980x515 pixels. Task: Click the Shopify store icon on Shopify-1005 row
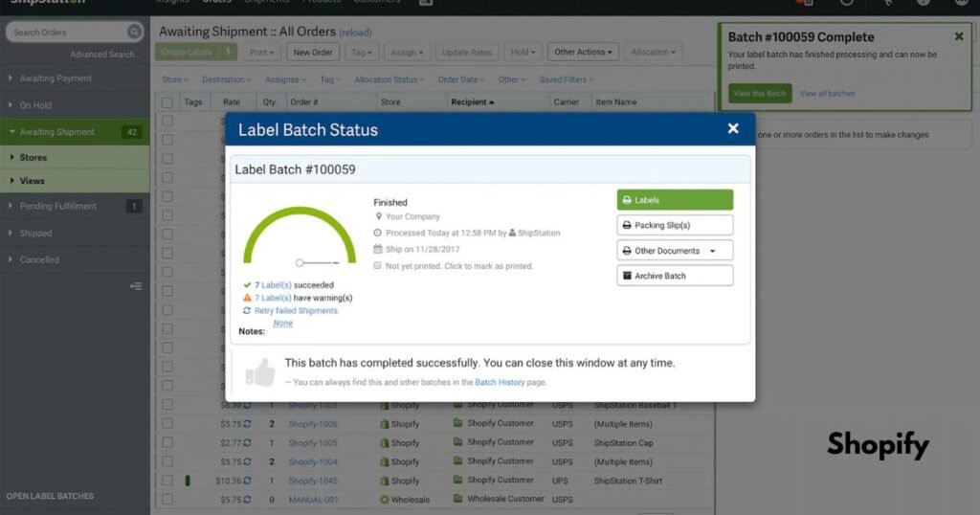(x=385, y=442)
